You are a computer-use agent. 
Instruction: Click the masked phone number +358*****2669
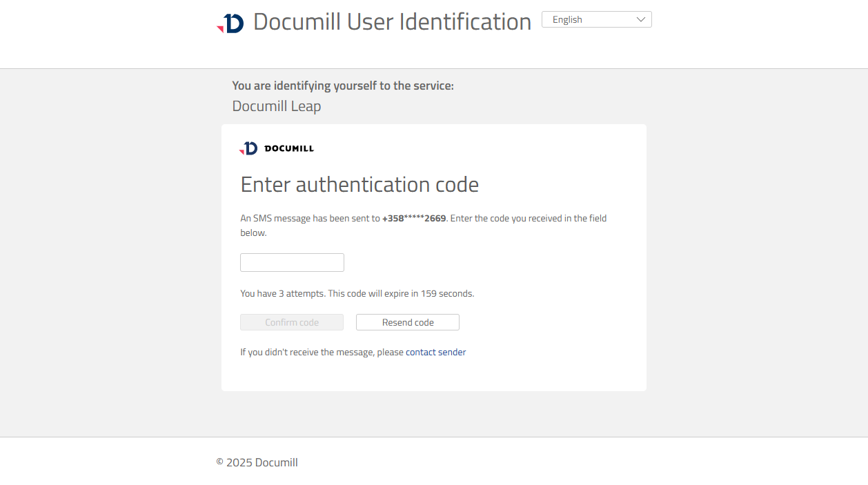414,218
